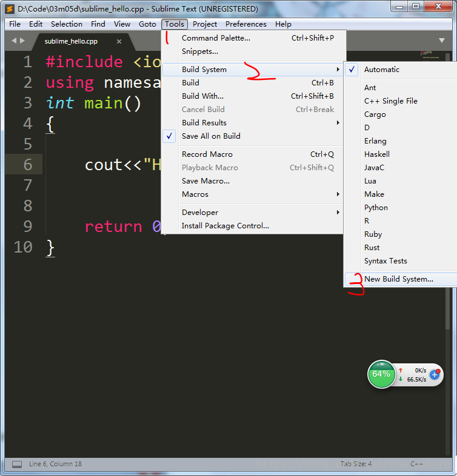Click the green 64% memory ball widget
This screenshot has width=457, height=476.
click(x=381, y=374)
